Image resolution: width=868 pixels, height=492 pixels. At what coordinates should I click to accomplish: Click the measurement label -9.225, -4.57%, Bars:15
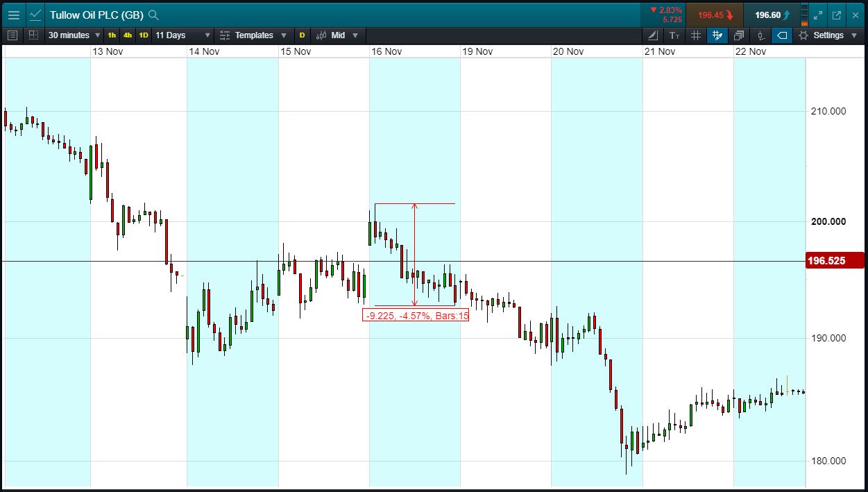(x=416, y=315)
